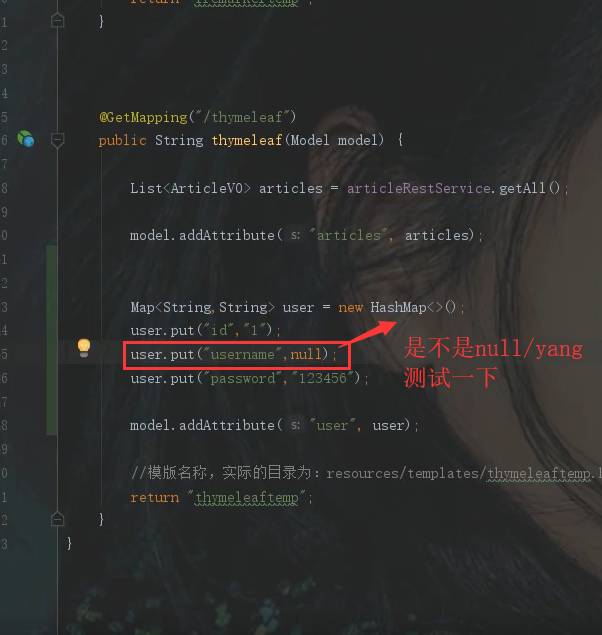Click the fold end marker below return thymeleaftemp
The image size is (602, 635).
(57, 519)
